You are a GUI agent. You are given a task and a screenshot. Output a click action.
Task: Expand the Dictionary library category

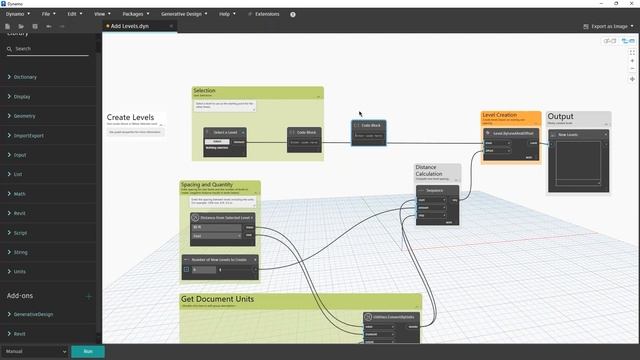9,77
